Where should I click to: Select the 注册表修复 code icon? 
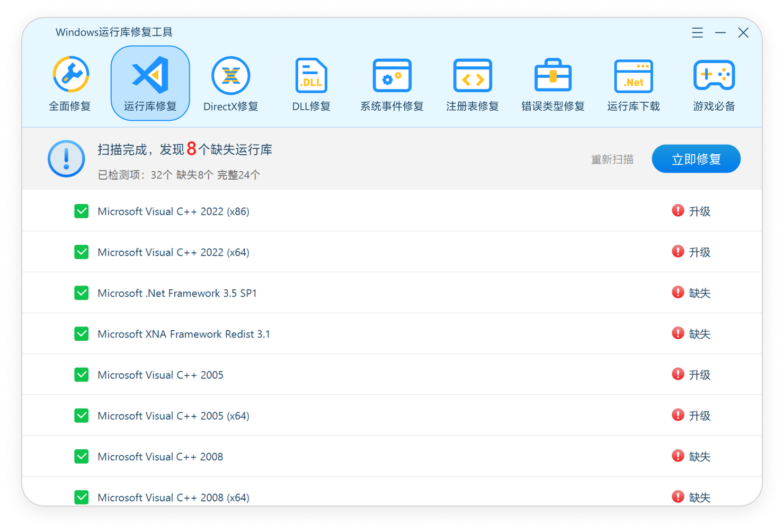tap(473, 76)
